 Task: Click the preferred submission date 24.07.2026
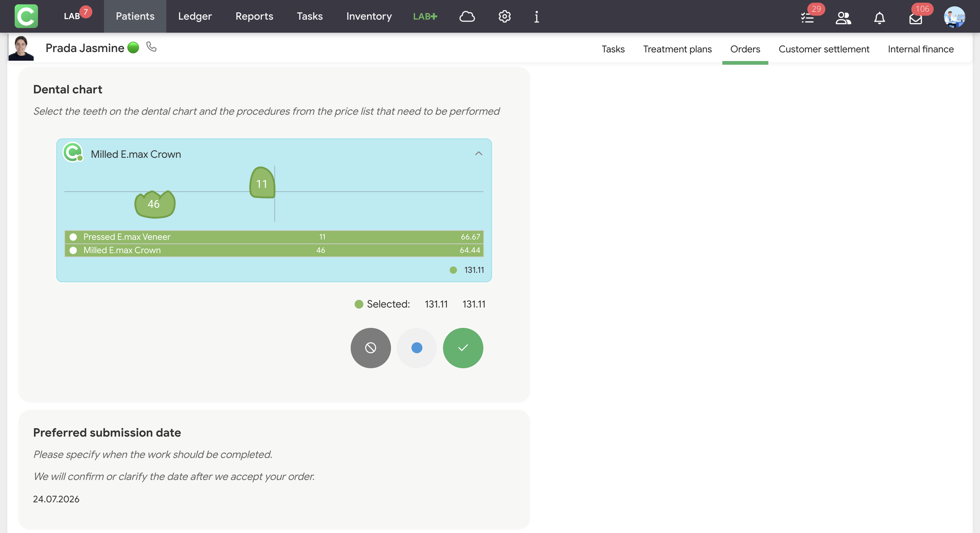(x=56, y=499)
